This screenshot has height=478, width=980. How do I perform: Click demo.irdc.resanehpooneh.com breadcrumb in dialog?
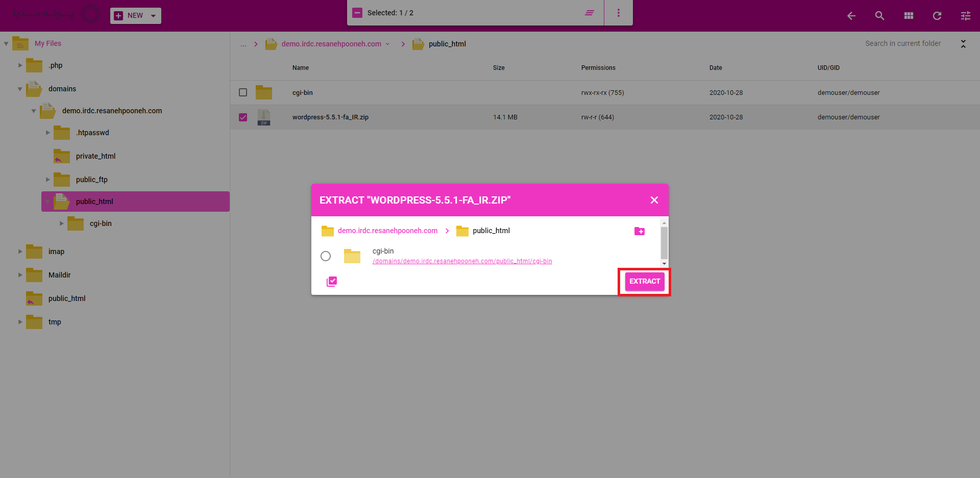[387, 231]
